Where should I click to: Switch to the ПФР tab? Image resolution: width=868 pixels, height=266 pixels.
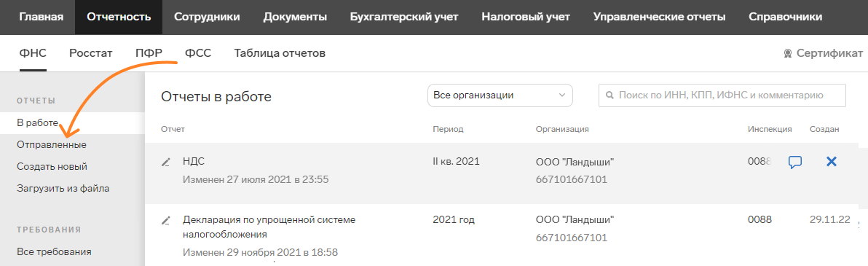pyautogui.click(x=149, y=53)
